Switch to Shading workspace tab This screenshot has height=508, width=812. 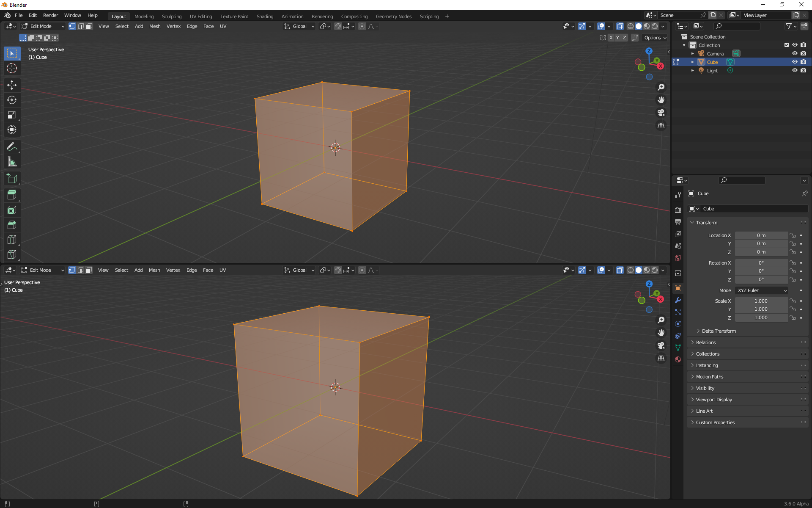(265, 17)
